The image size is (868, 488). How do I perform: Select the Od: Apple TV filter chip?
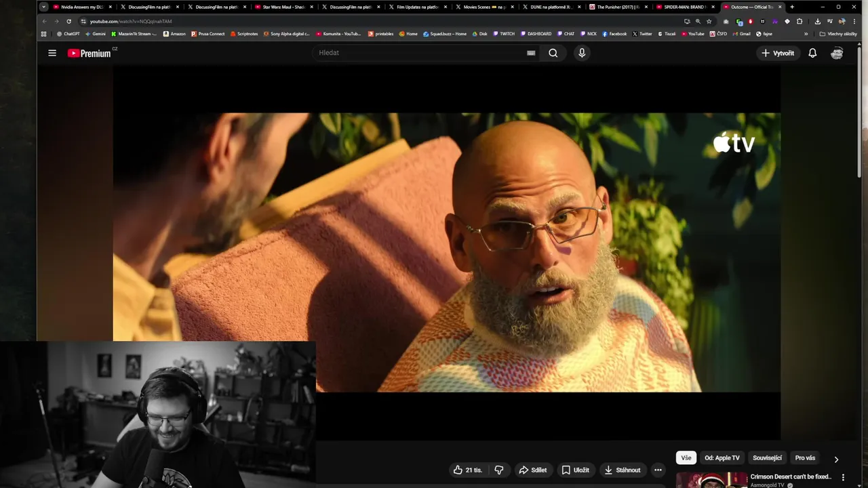[x=722, y=458]
